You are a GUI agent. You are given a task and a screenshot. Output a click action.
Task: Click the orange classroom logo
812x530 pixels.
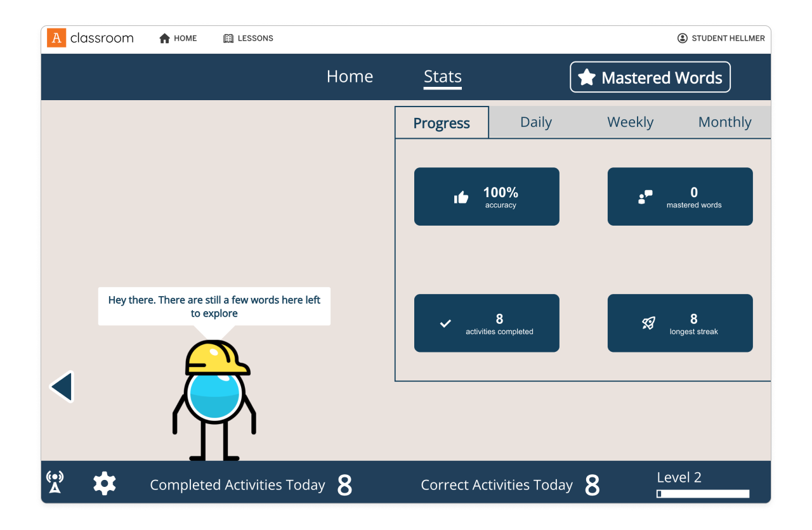(x=56, y=37)
